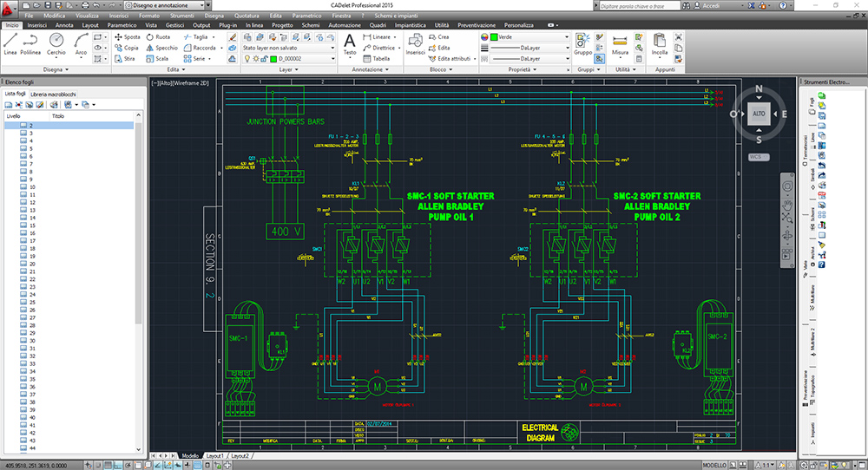Switch to the Layout1 tab
The width and height of the screenshot is (868, 470).
214,456
